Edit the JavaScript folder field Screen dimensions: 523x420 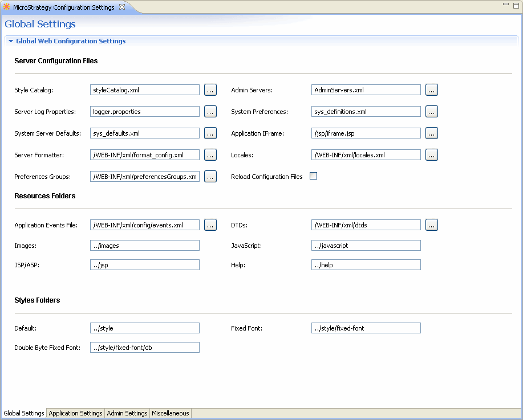[366, 246]
